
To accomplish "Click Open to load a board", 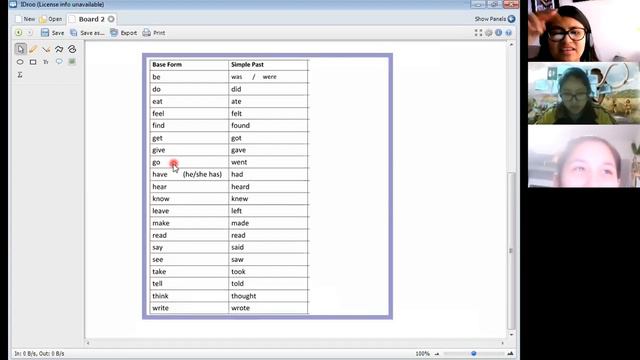I will point(51,19).
